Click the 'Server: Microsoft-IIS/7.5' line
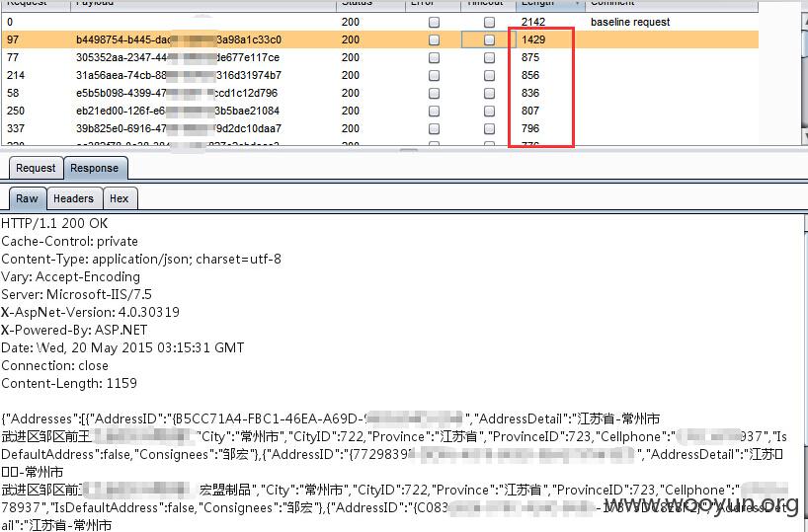This screenshot has width=808, height=532. [x=76, y=294]
